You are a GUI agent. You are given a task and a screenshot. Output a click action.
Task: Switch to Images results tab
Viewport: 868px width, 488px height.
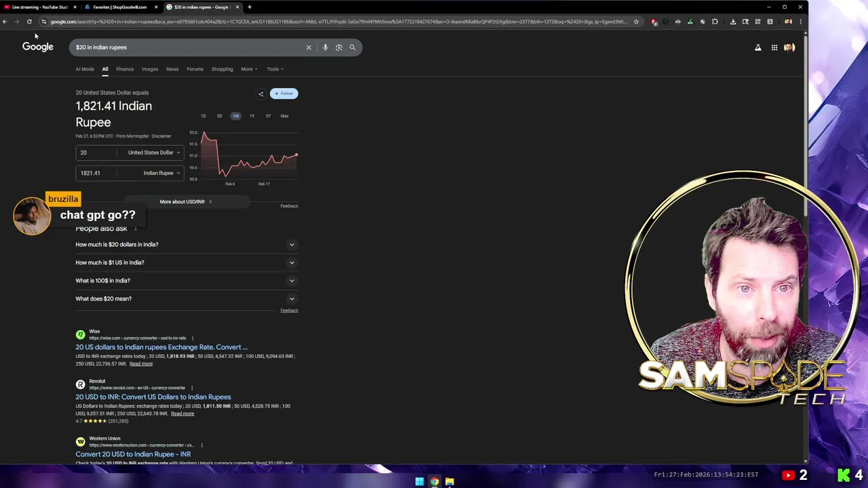150,69
